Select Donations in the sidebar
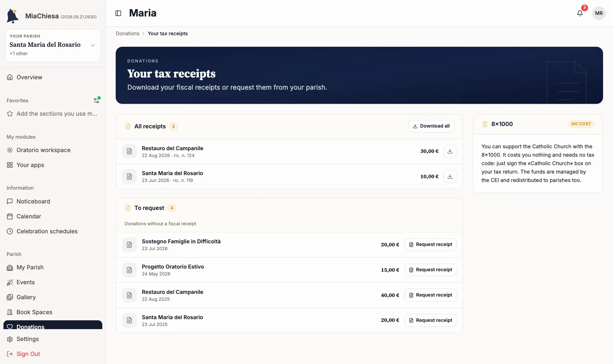Screen dimensions: 613x364 point(53,325)
